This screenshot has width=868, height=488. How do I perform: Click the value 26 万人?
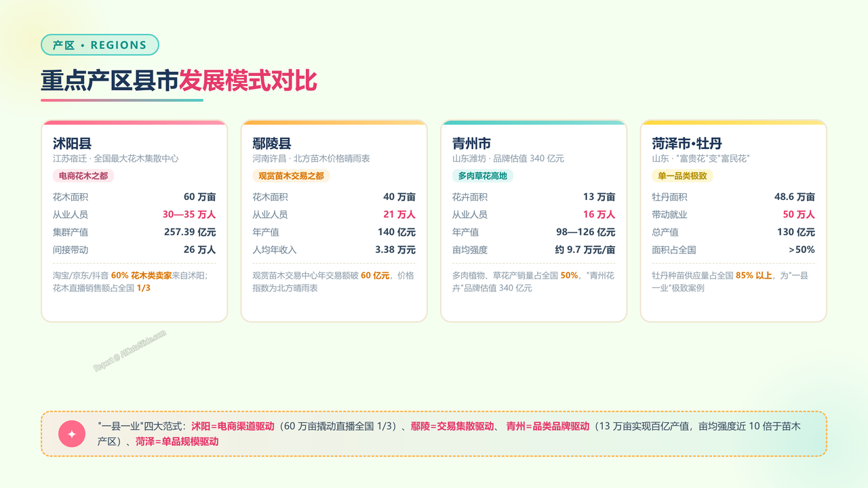tap(200, 249)
